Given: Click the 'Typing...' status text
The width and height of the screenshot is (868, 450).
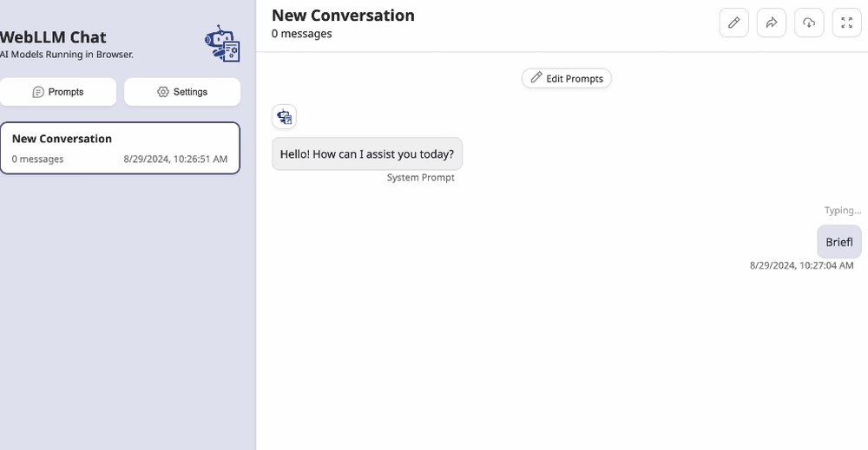Looking at the screenshot, I should [x=843, y=210].
